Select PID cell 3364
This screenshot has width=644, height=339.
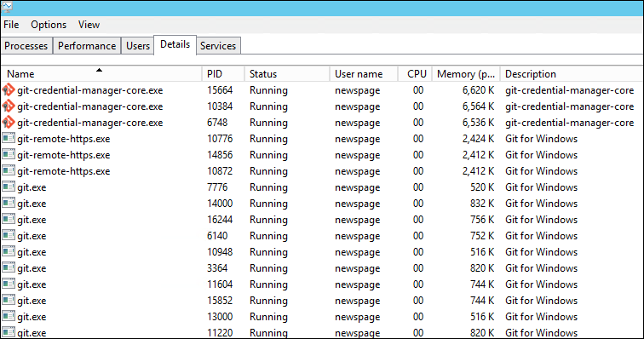[217, 268]
